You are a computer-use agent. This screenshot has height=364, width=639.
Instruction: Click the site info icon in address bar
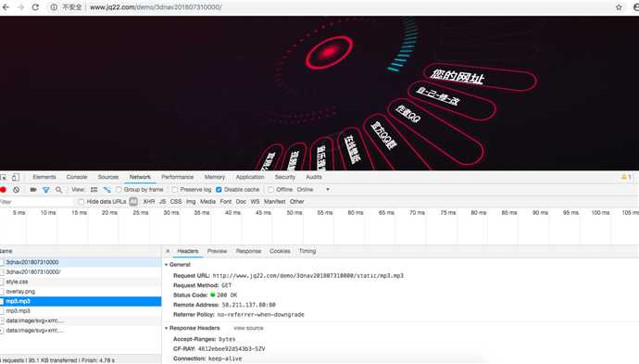[x=54, y=7]
